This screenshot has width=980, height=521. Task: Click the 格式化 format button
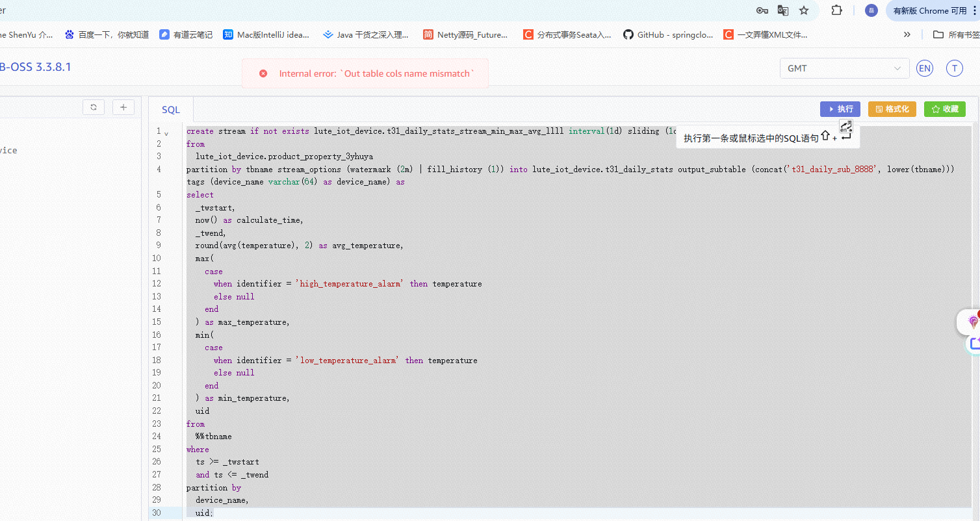coord(892,109)
